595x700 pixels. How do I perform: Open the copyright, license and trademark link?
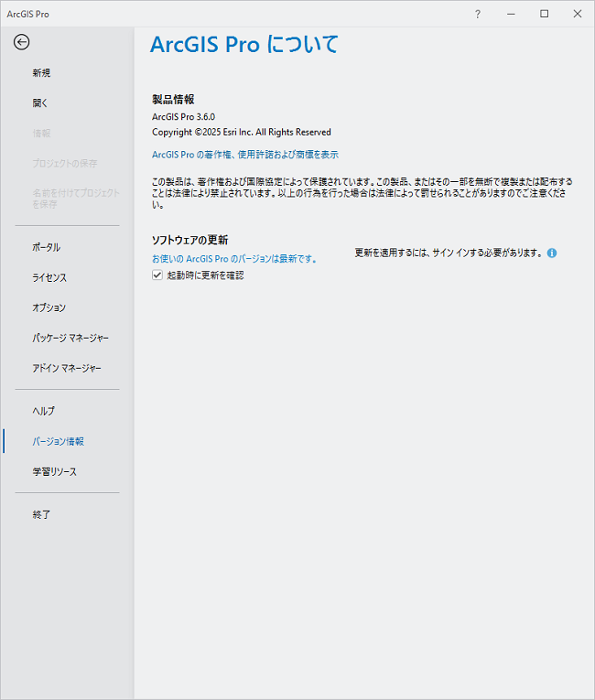(245, 155)
